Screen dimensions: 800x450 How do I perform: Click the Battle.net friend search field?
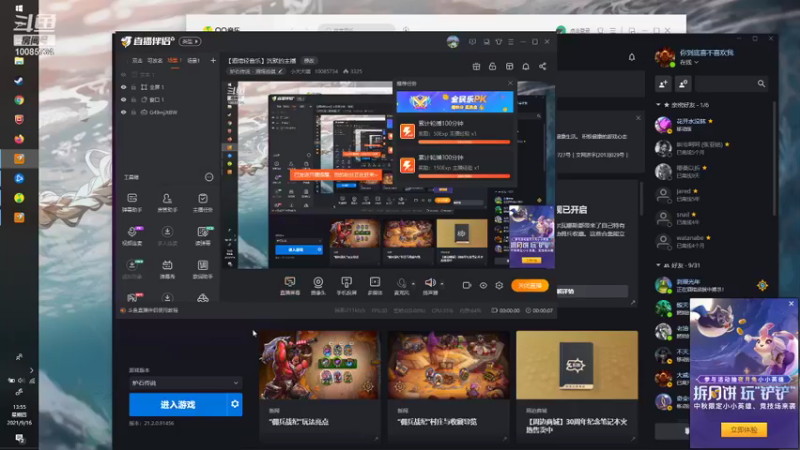click(732, 84)
